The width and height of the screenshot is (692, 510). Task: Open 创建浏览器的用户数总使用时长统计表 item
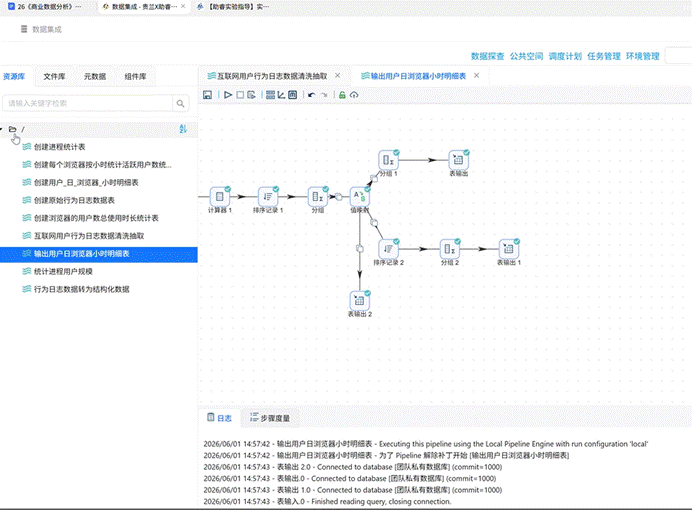pos(96,218)
